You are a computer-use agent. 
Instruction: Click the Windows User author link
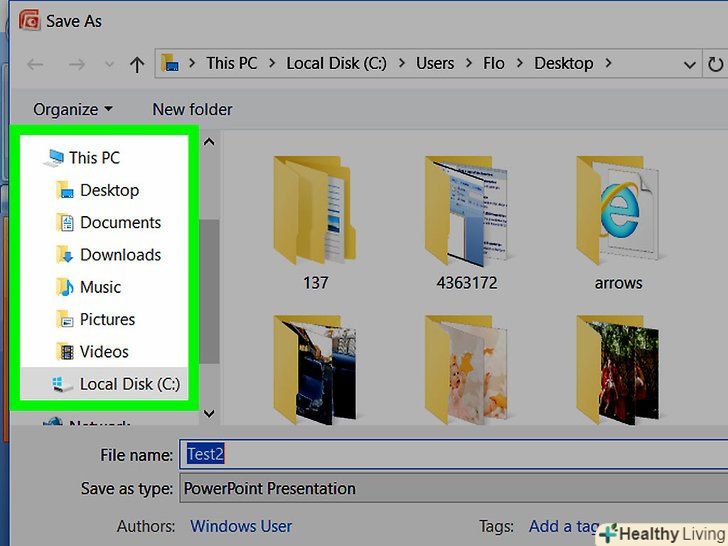(241, 526)
